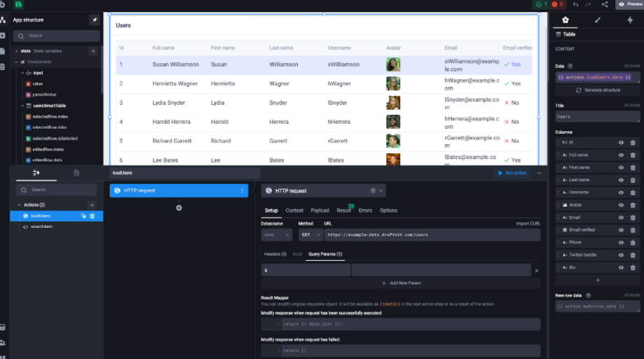Toggle visibility of the Avatar column
The height and width of the screenshot is (359, 644).
tap(621, 205)
